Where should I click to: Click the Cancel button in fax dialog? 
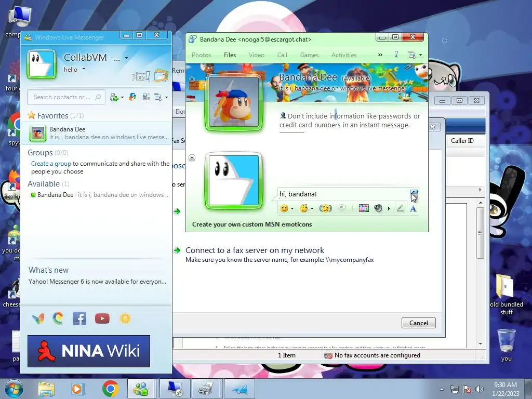click(418, 323)
